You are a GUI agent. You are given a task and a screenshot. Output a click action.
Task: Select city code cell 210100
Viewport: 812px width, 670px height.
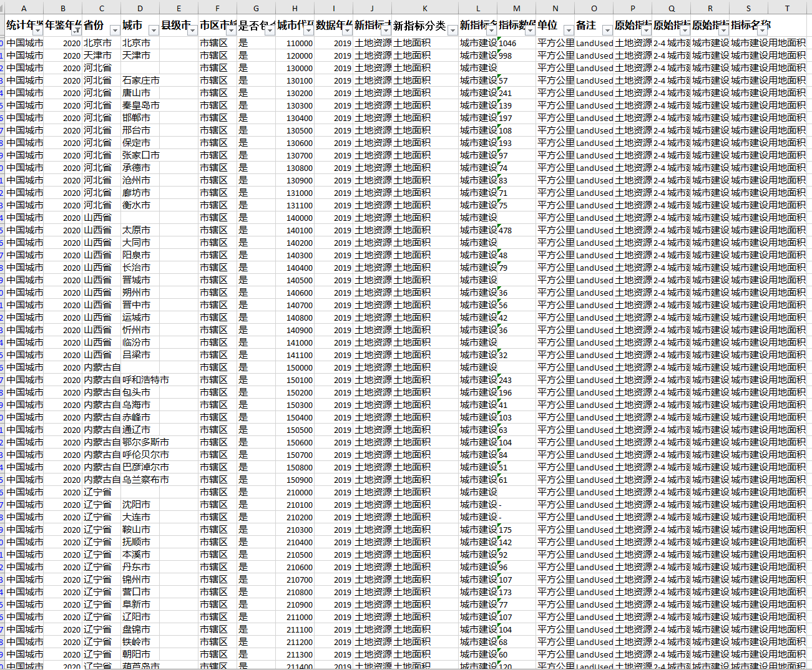295,505
